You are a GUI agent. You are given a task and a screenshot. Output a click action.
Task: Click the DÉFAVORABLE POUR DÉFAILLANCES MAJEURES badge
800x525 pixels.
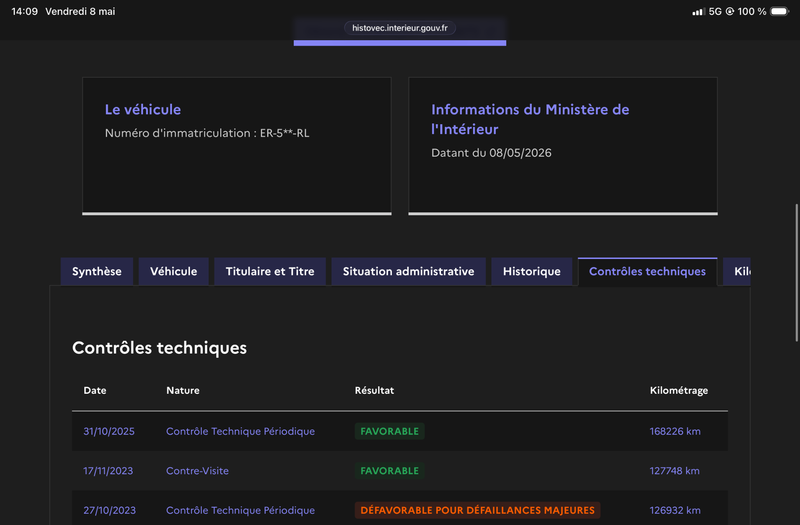tap(478, 510)
